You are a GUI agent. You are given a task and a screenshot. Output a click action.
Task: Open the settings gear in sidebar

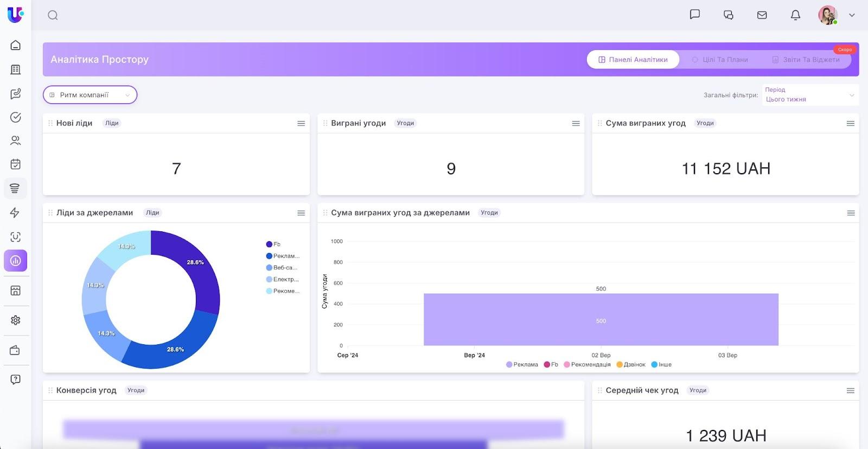coord(16,320)
